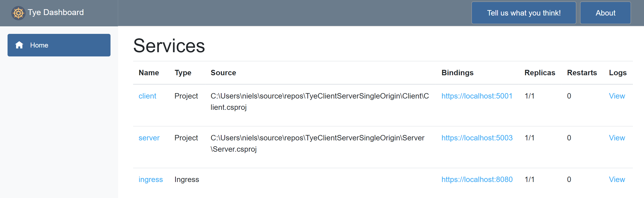Click the house icon in the sidebar

[19, 45]
